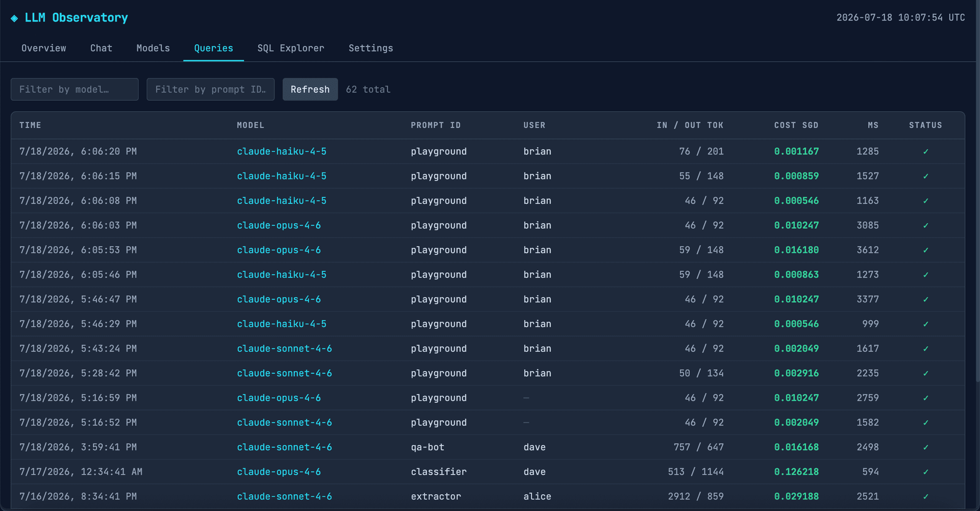Viewport: 980px width, 511px height.
Task: Click the 62 total count label
Action: [x=368, y=89]
